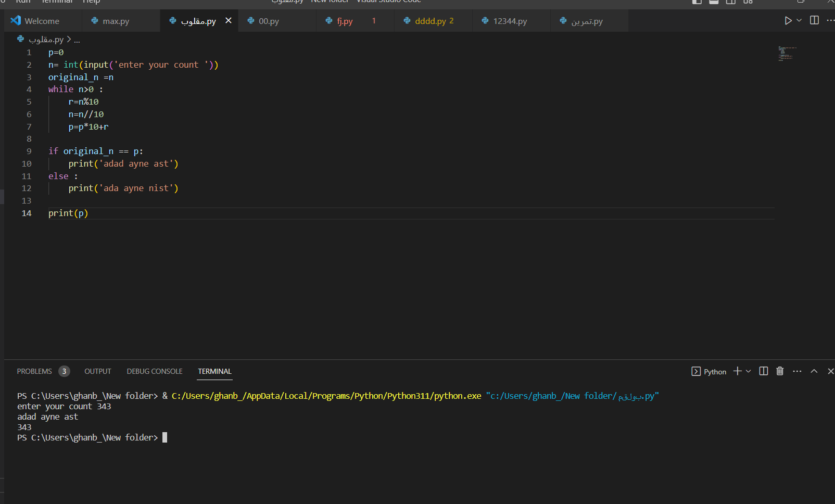This screenshot has width=835, height=504.
Task: Click the Python file icon on max.py tab
Action: click(x=95, y=21)
